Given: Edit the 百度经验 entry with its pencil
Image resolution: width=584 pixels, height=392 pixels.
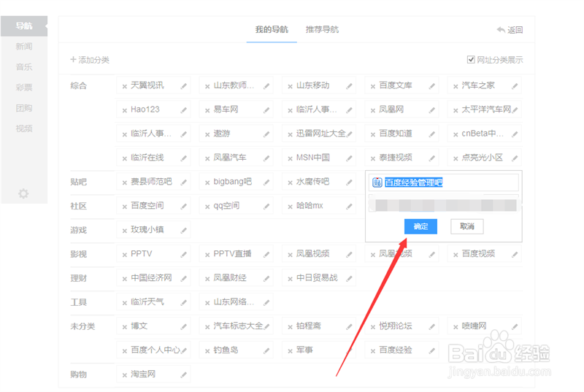Looking at the screenshot, I should click(431, 350).
